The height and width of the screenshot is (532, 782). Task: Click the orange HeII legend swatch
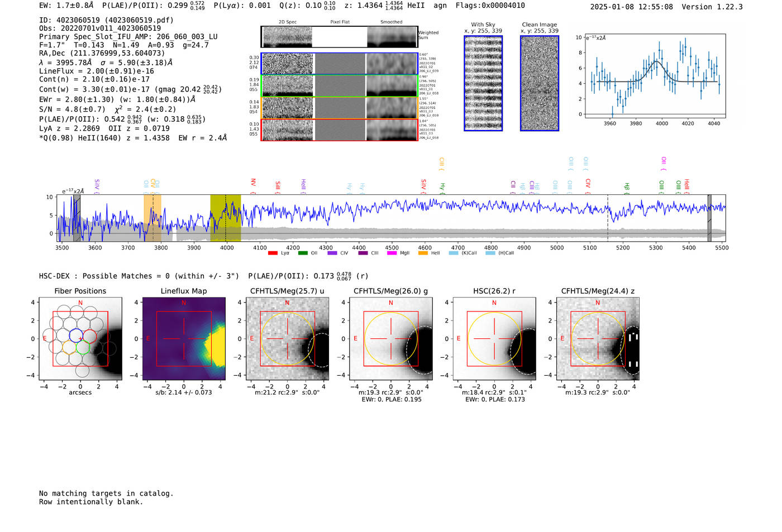tap(423, 253)
